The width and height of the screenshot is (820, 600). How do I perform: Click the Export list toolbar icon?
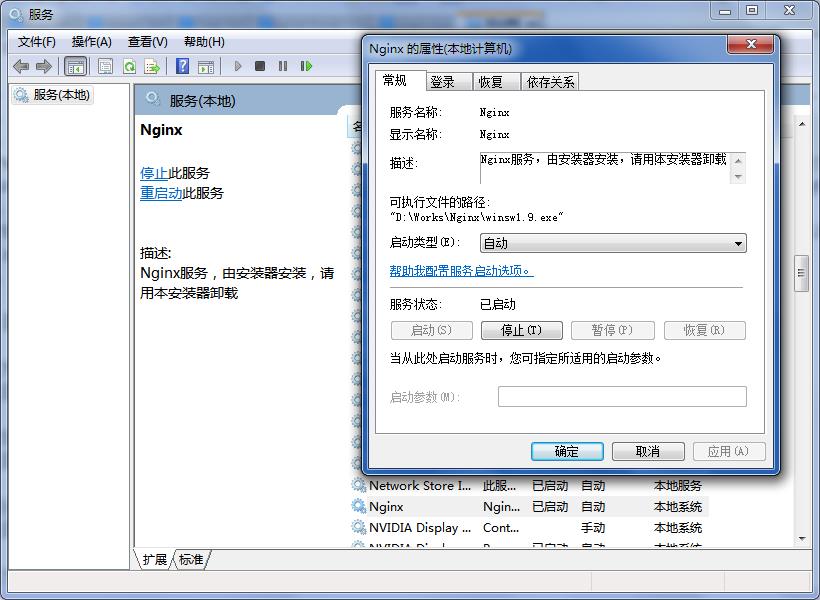coord(152,66)
